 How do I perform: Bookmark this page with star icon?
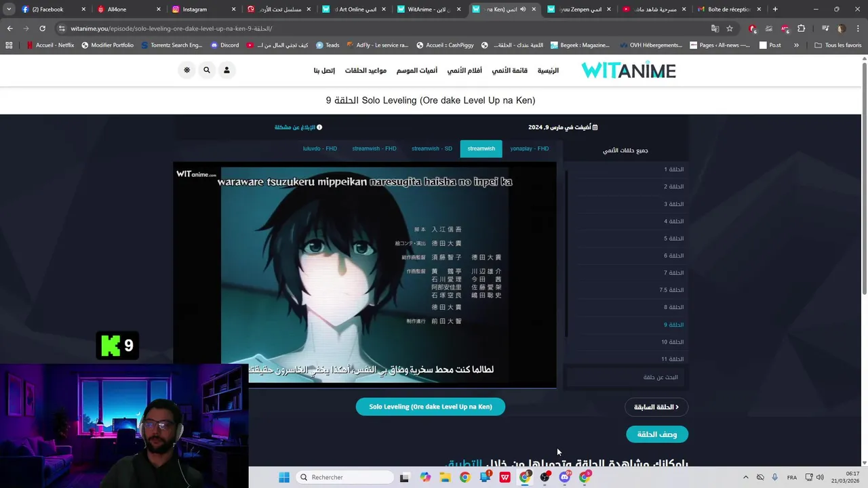(730, 28)
